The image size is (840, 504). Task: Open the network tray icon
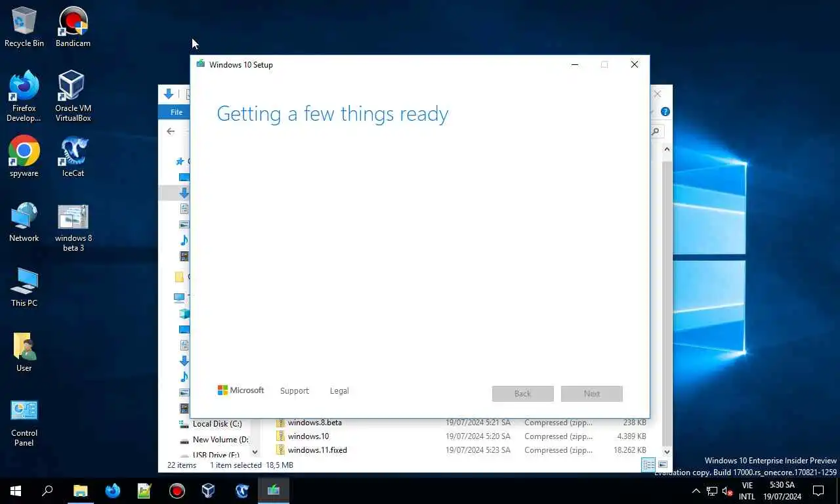[712, 491]
